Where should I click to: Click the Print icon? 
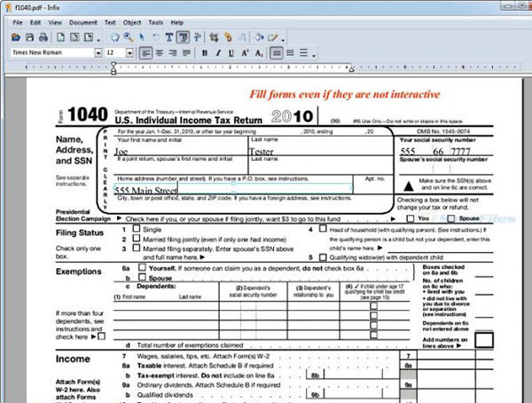pos(43,37)
